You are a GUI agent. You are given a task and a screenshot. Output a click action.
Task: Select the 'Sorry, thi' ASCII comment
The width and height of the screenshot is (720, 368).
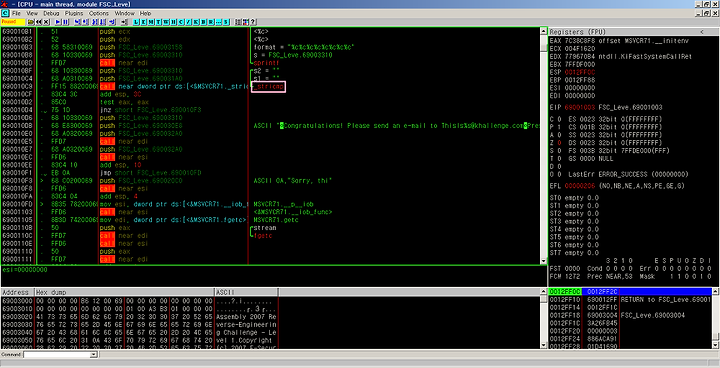[292, 181]
